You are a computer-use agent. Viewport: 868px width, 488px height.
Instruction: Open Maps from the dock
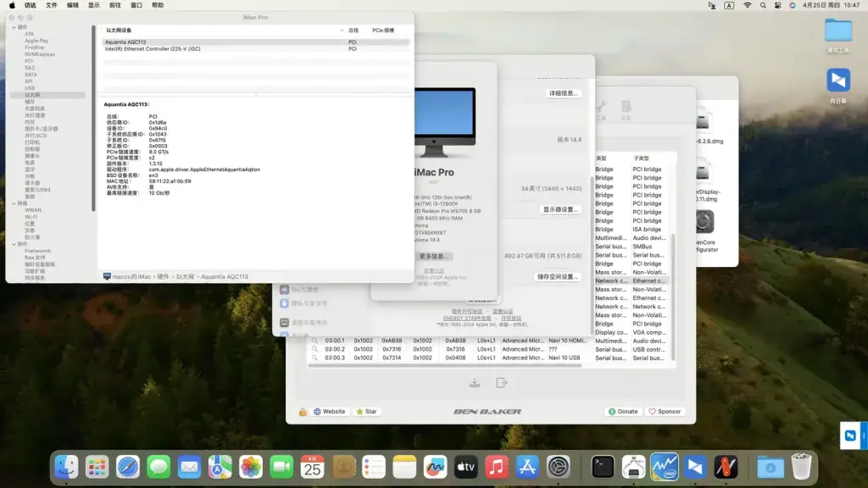coord(220,468)
